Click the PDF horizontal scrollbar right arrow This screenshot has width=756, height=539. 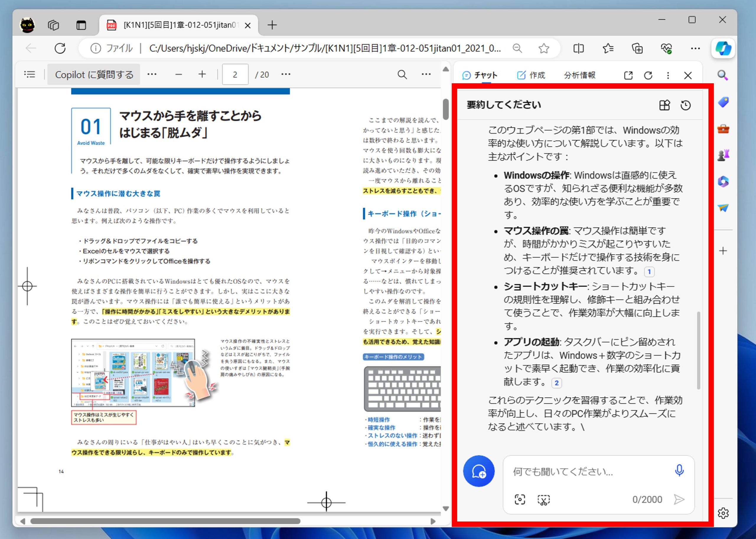(433, 521)
